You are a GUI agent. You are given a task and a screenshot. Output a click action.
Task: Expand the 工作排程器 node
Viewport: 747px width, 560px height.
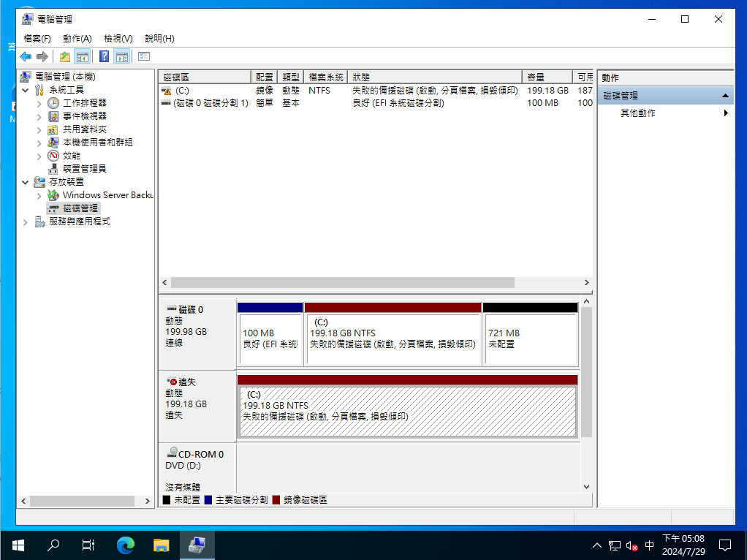tap(39, 103)
